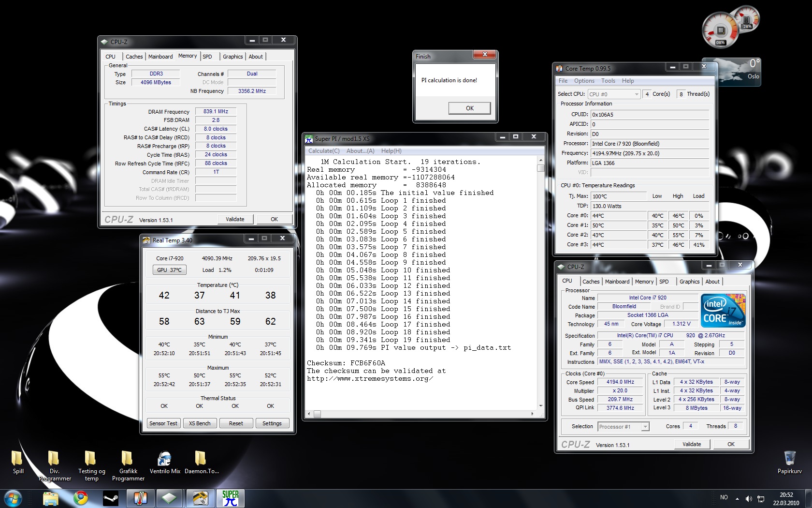Open Core Temp Help menu

(628, 81)
